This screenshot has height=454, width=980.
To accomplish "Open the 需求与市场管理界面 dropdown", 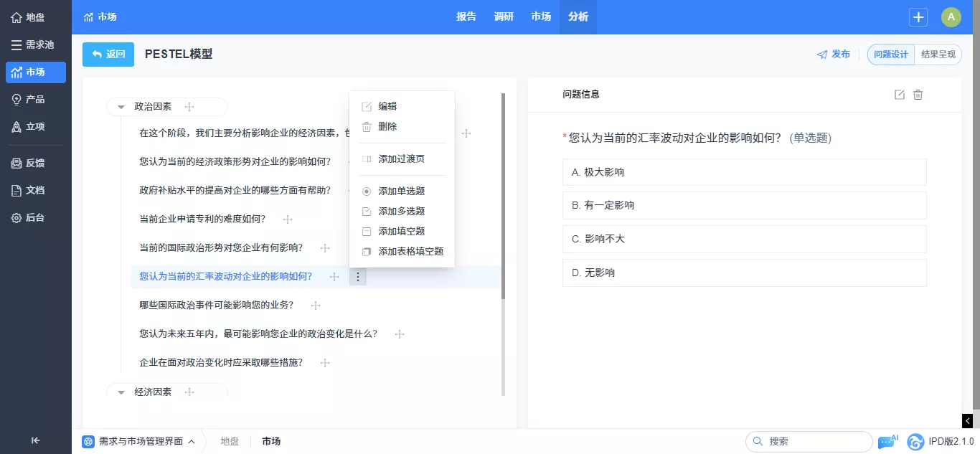I will (138, 442).
